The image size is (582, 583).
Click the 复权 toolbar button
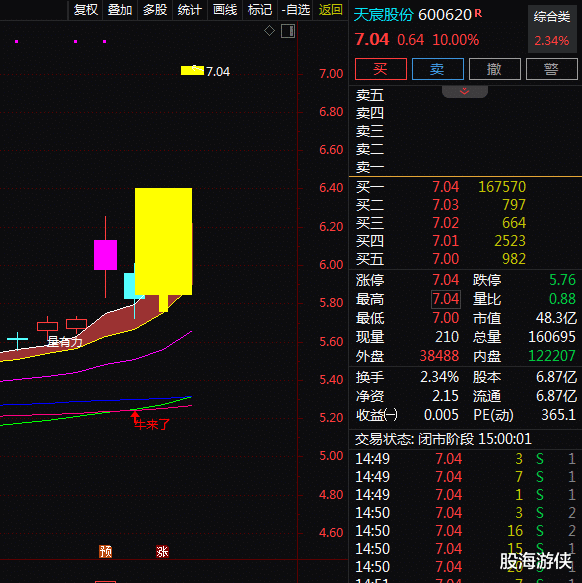(x=86, y=10)
